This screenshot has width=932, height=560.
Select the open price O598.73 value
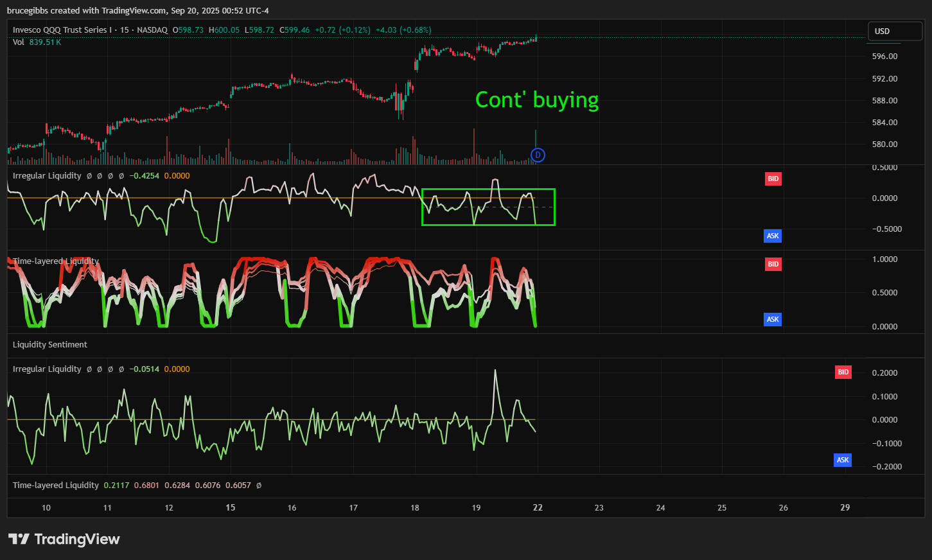pyautogui.click(x=188, y=30)
